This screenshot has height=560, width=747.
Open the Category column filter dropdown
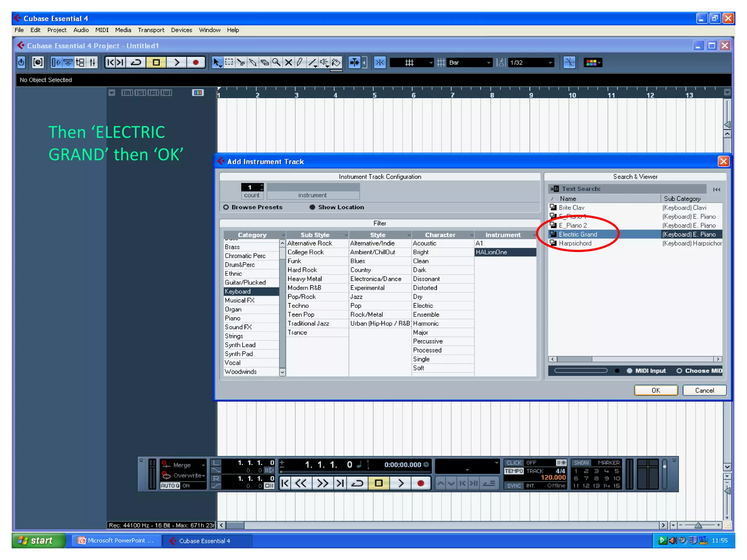click(283, 235)
